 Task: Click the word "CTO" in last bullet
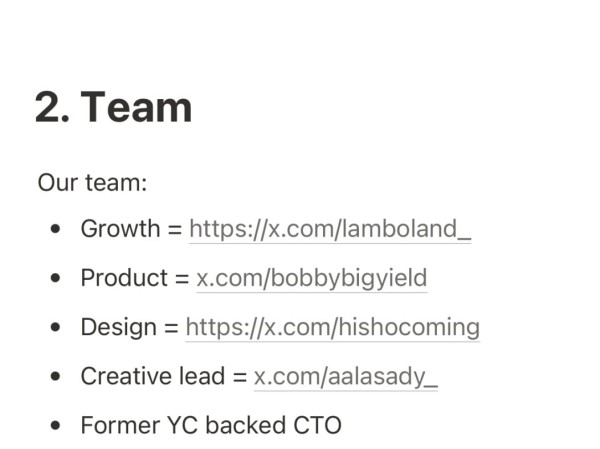tap(317, 425)
